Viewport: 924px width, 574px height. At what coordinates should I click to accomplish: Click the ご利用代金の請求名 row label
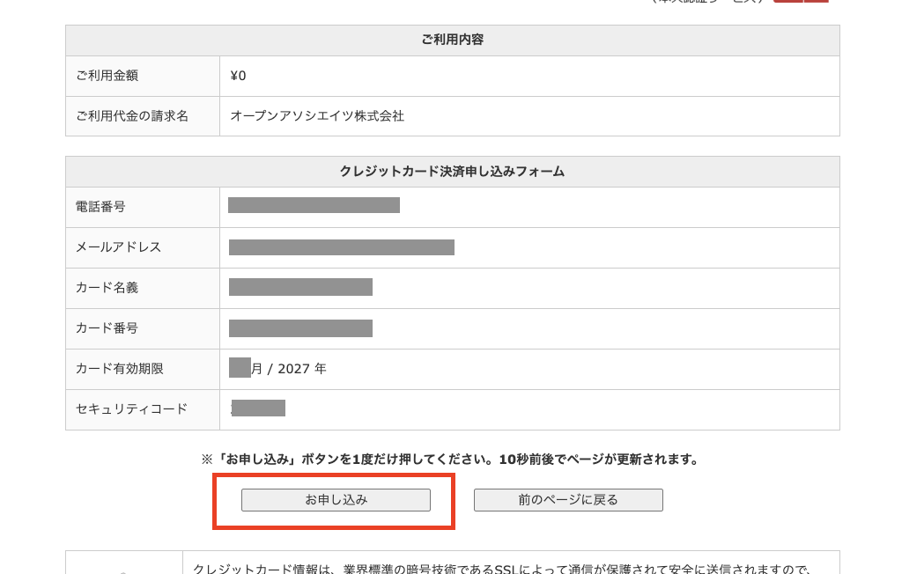click(132, 116)
